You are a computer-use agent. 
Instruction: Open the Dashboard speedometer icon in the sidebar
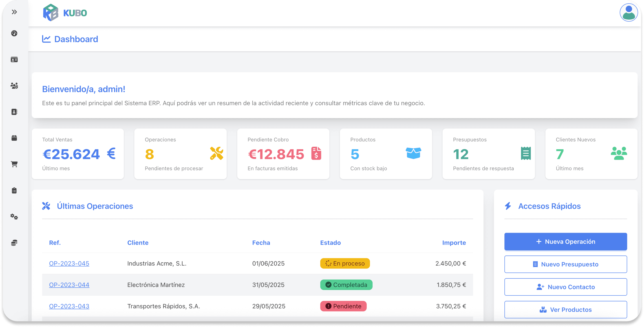(14, 33)
